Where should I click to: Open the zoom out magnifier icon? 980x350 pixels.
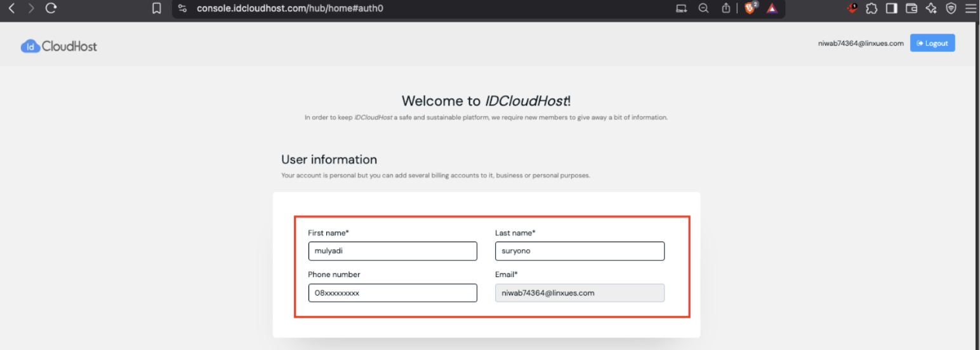[703, 9]
